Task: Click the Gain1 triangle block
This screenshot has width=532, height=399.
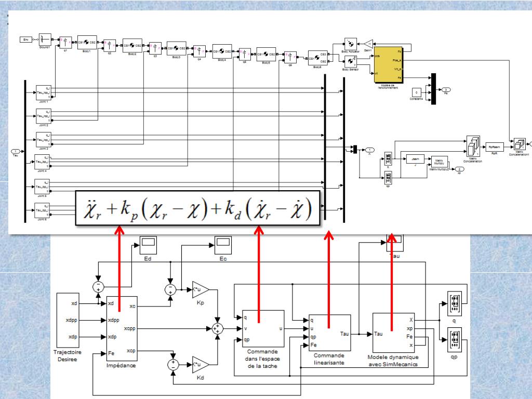Action: 368,44
